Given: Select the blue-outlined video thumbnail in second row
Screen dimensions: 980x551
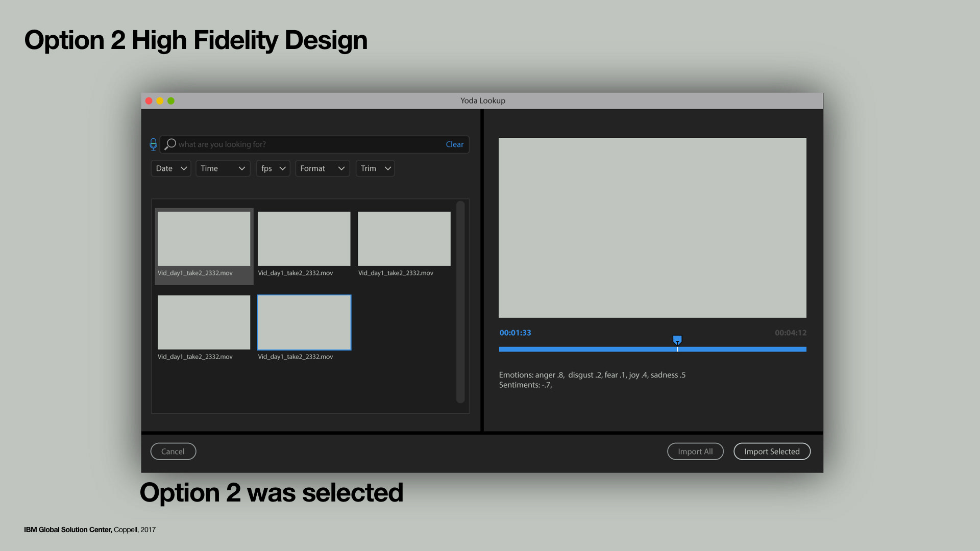Looking at the screenshot, I should point(304,322).
